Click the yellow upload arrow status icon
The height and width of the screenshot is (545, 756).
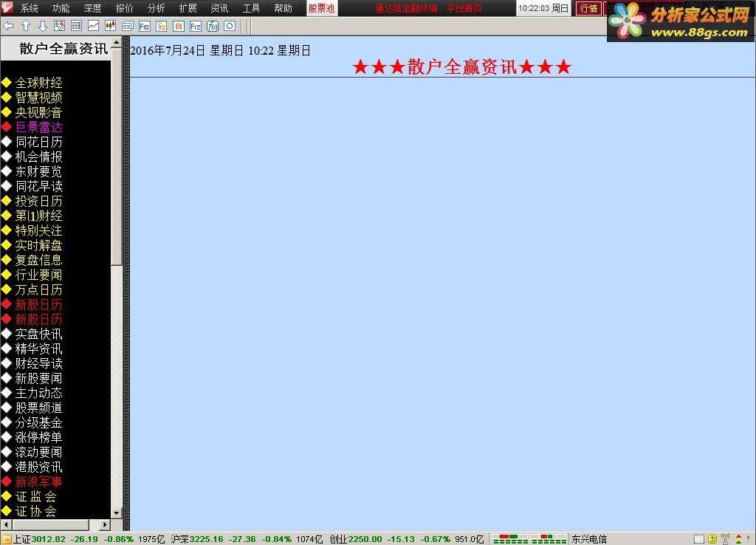coord(712,539)
